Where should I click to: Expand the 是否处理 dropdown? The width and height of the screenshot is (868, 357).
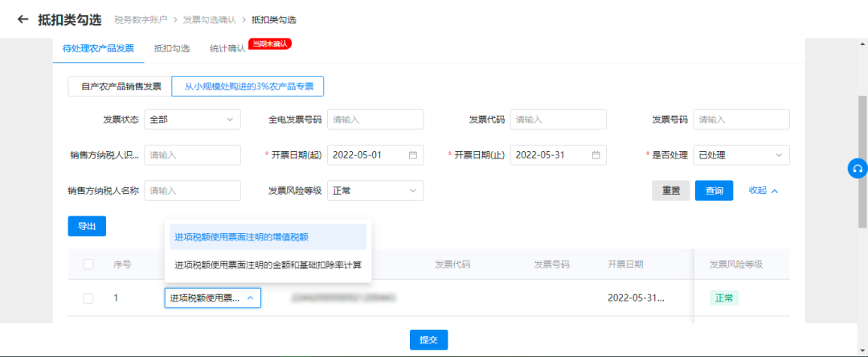[741, 154]
